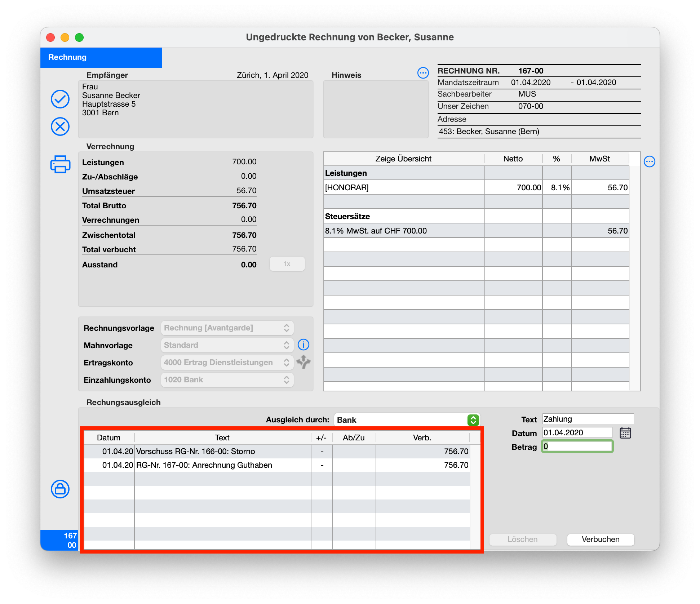
Task: Click the MwSt column header
Action: coord(600,159)
